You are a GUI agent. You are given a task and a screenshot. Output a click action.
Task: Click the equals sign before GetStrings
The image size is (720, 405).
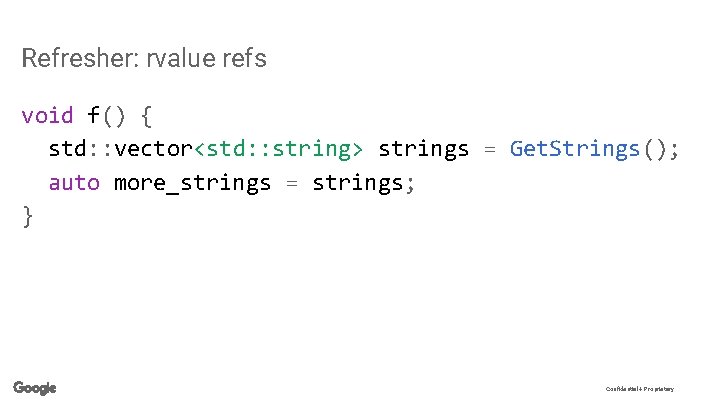(x=490, y=150)
